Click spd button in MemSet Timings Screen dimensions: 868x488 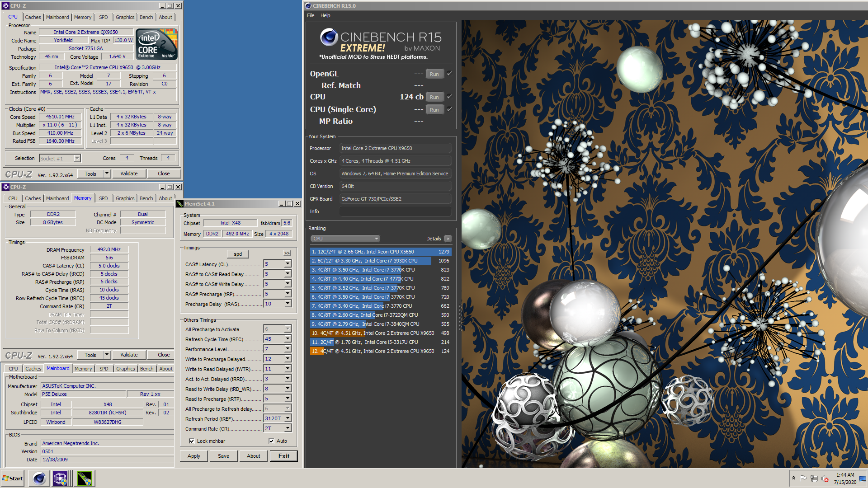238,254
